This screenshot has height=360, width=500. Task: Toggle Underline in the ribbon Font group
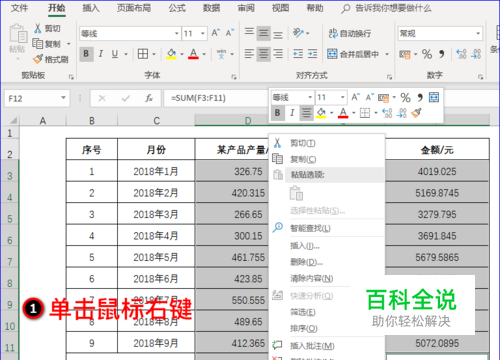click(x=115, y=54)
